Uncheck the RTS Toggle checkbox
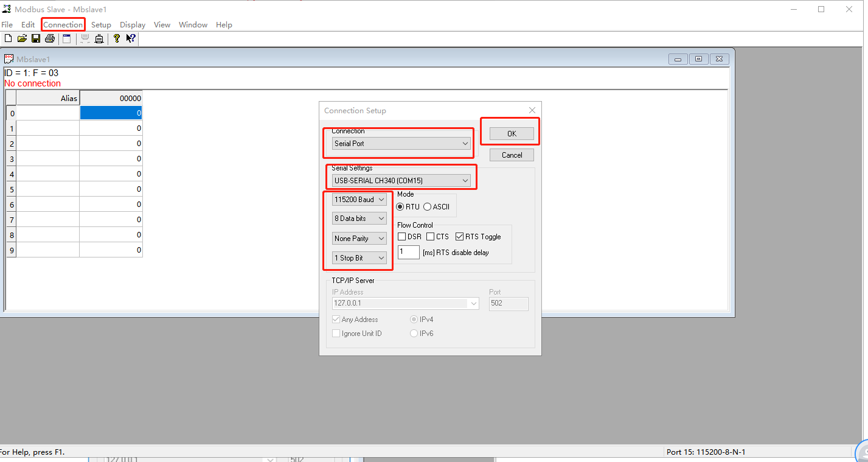Image resolution: width=868 pixels, height=462 pixels. click(460, 237)
